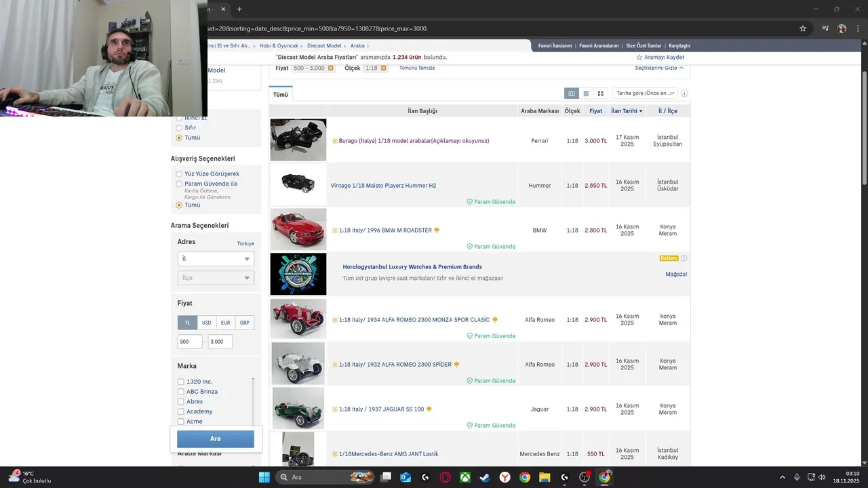Sort by İlan Tarihi column header
The height and width of the screenshot is (488, 868).
[627, 110]
